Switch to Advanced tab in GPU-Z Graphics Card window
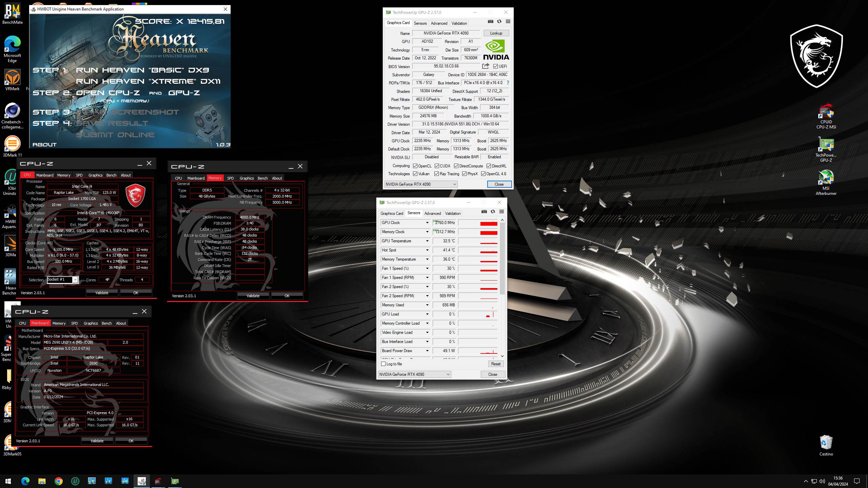Image resolution: width=868 pixels, height=488 pixels. pos(439,23)
